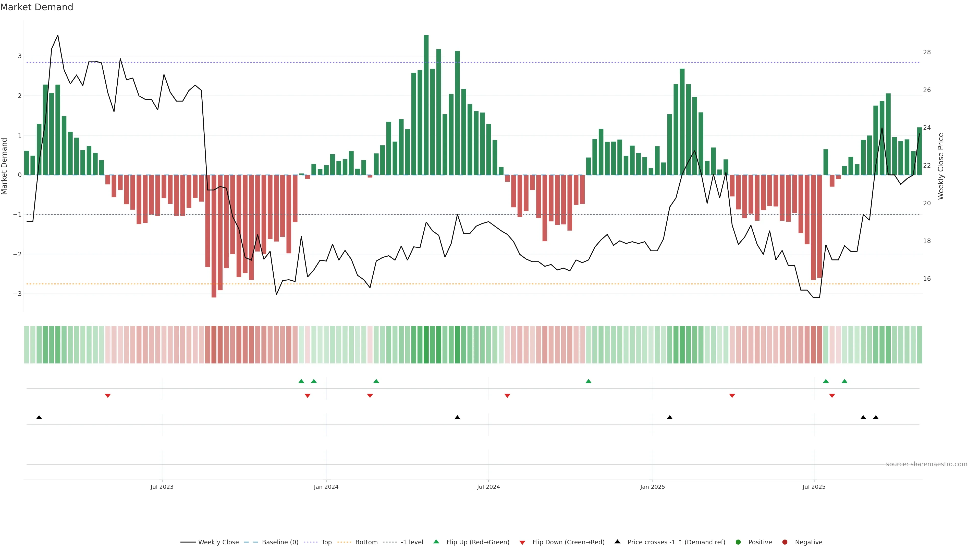Click green Flip Up triangle legend icon
Image resolution: width=980 pixels, height=551 pixels.
click(x=436, y=542)
